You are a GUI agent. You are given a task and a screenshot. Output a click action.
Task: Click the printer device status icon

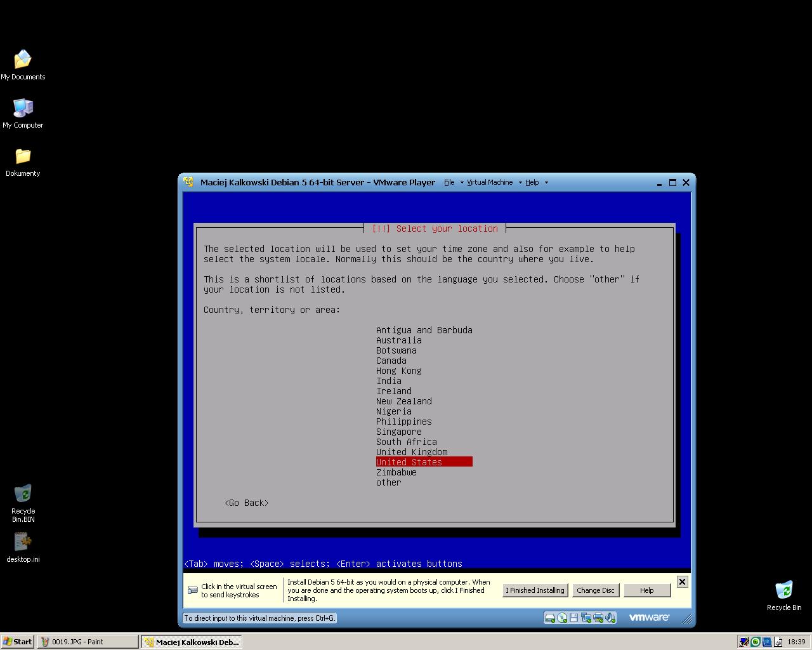click(598, 618)
